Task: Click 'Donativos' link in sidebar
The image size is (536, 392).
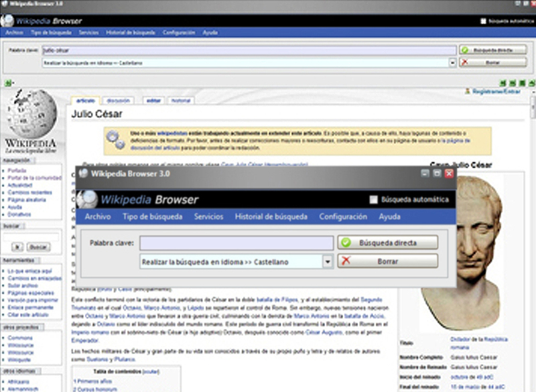Action: pos(19,214)
